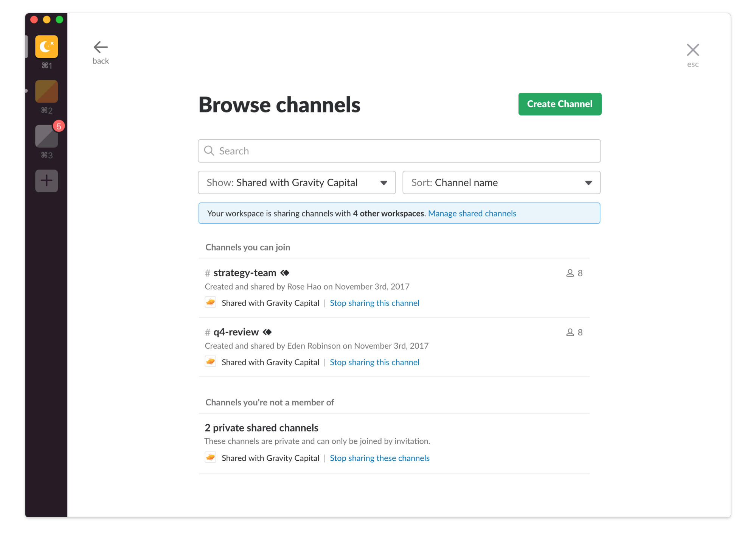Open the Sort: Channel name dropdown
This screenshot has width=756, height=536.
(501, 182)
